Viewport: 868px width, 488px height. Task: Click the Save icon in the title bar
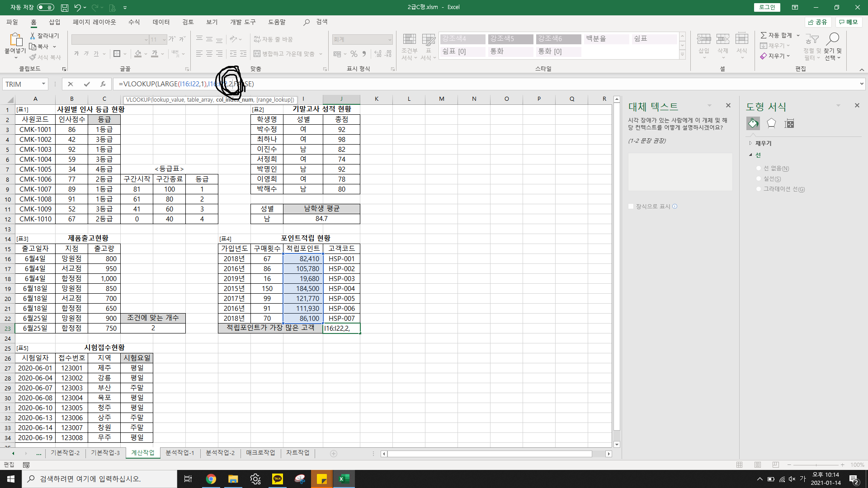pyautogui.click(x=65, y=8)
